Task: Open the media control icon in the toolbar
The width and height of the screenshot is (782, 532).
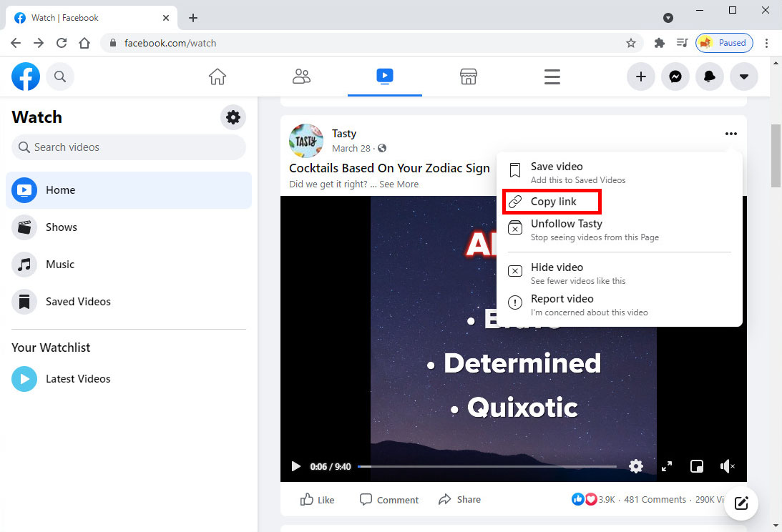Action: (683, 43)
